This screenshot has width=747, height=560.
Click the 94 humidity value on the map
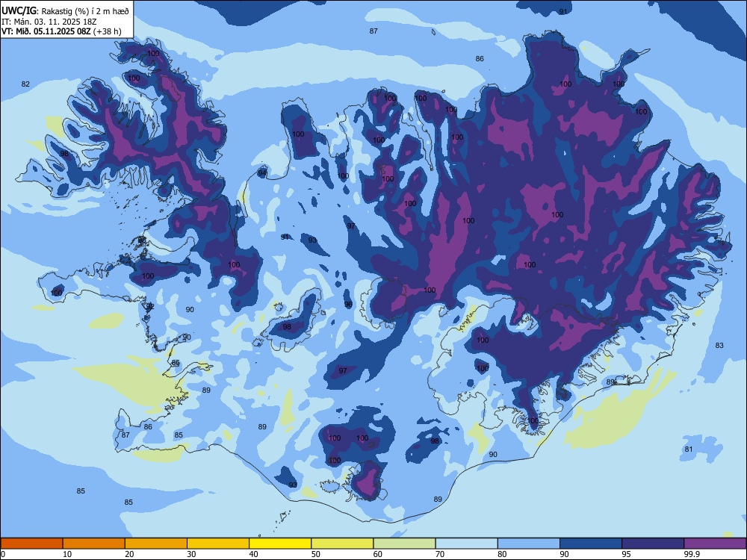(x=262, y=173)
